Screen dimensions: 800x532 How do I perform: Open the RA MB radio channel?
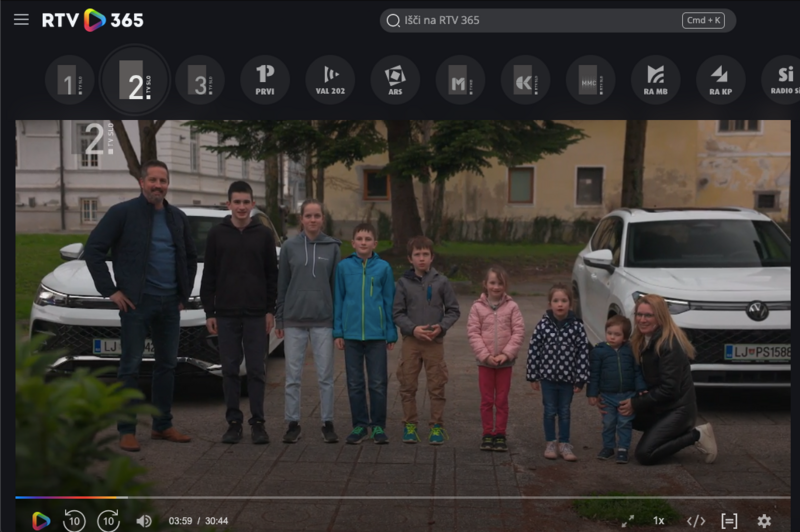tap(656, 80)
